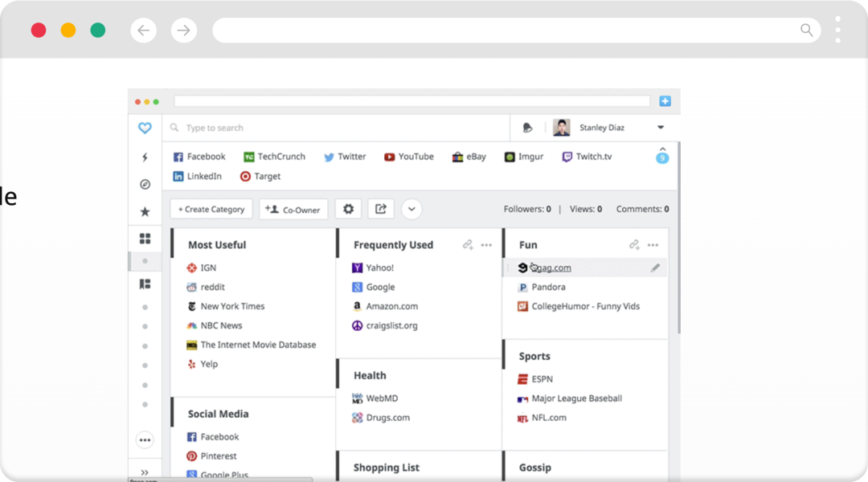
Task: Click add-link icon in Frequently Used
Action: (468, 244)
